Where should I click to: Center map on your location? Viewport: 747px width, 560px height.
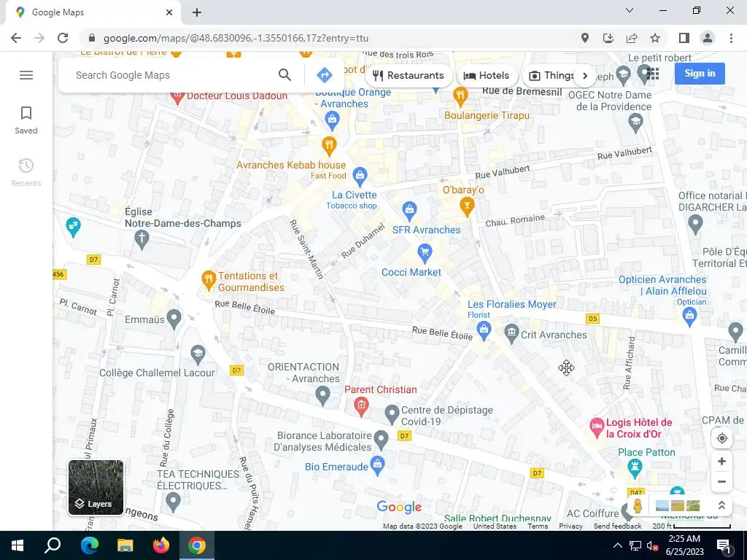[721, 438]
